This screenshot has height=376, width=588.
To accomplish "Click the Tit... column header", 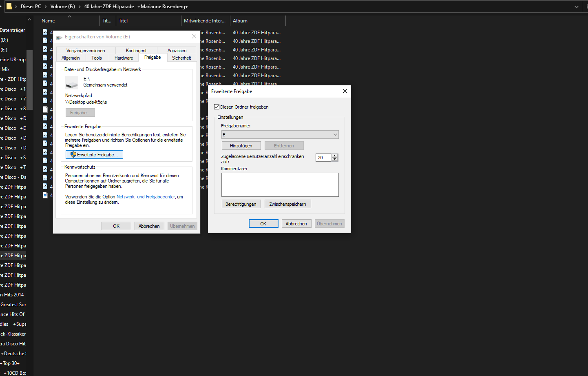I will pyautogui.click(x=107, y=21).
